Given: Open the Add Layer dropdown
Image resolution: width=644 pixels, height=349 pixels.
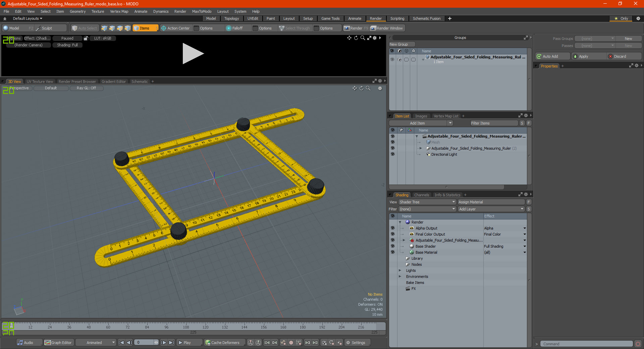Looking at the screenshot, I should tap(491, 209).
